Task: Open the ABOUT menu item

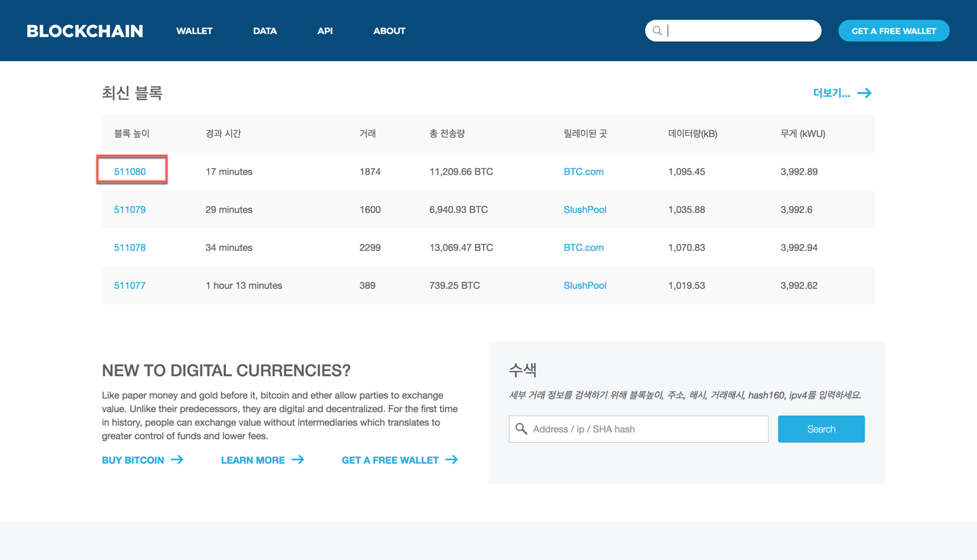Action: click(x=389, y=31)
